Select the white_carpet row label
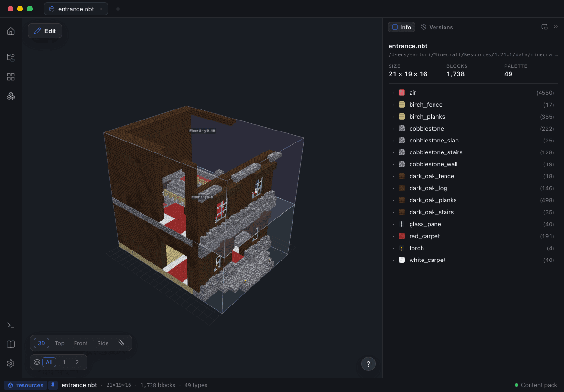 click(427, 260)
